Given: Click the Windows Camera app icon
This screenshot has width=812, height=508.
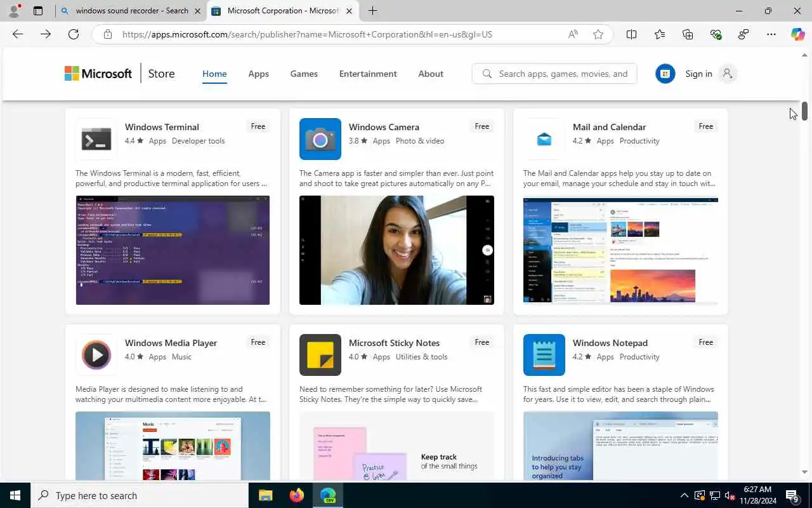Looking at the screenshot, I should 320,139.
